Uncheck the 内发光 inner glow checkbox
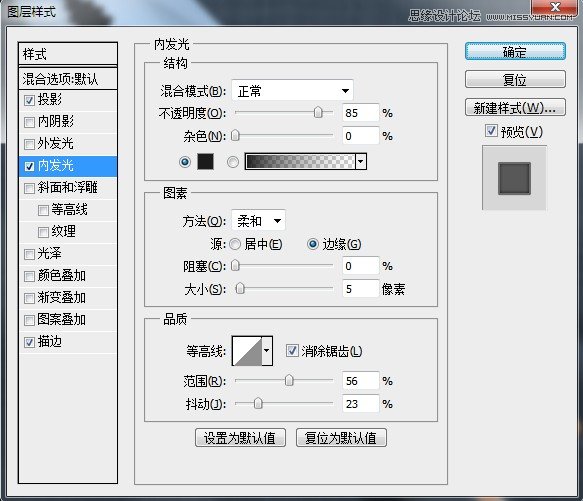 29,166
